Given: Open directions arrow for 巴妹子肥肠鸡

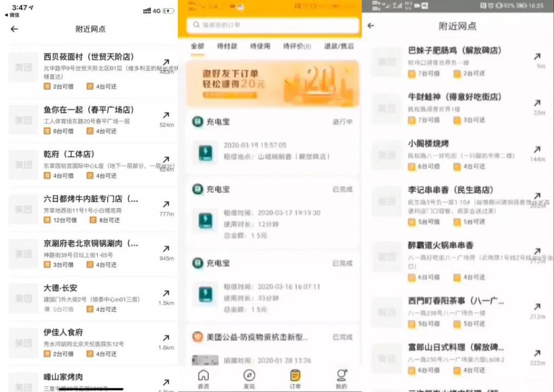Looking at the screenshot, I should point(537,57).
